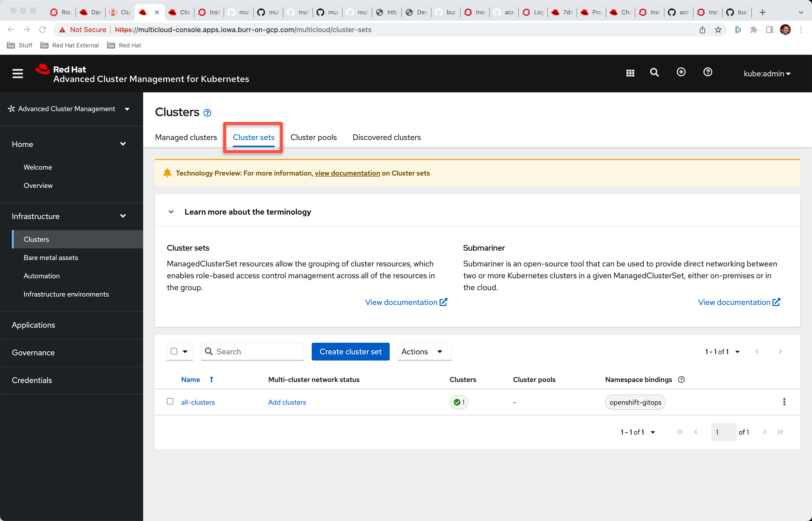The width and height of the screenshot is (812, 521).
Task: Tick the all-clusters row checkbox
Action: pyautogui.click(x=170, y=401)
